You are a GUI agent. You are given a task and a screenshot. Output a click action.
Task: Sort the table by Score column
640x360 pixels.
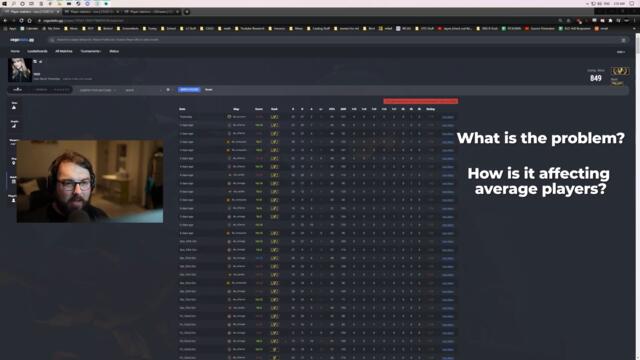coord(259,109)
